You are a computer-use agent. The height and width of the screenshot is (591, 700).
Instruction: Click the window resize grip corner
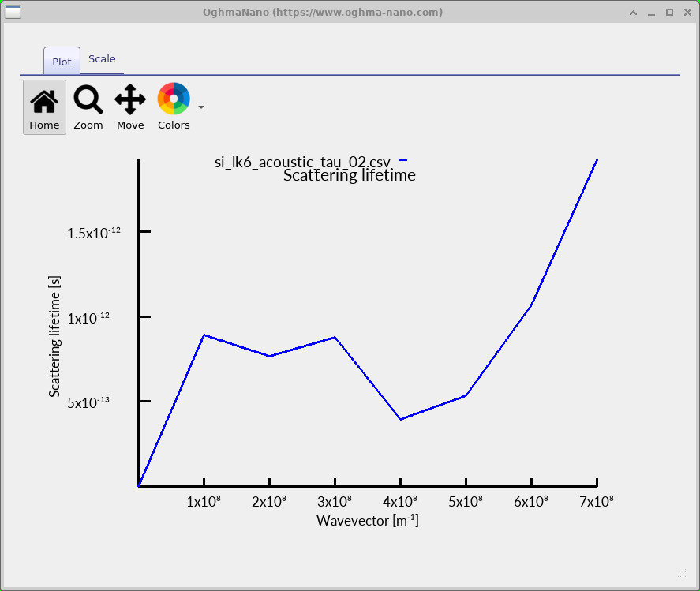pos(682,573)
